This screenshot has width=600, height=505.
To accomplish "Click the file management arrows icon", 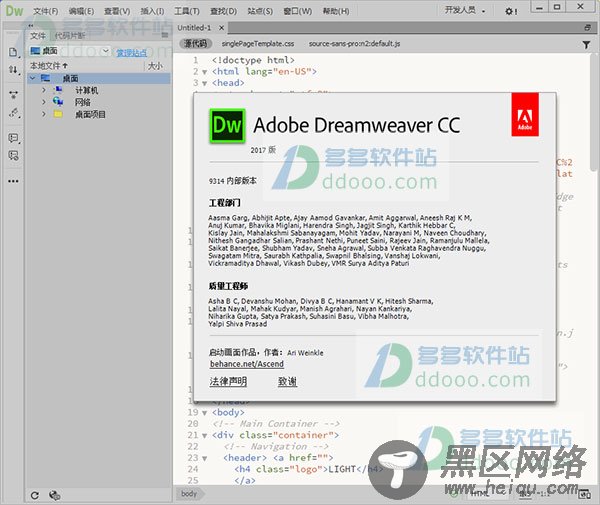I will pyautogui.click(x=13, y=70).
